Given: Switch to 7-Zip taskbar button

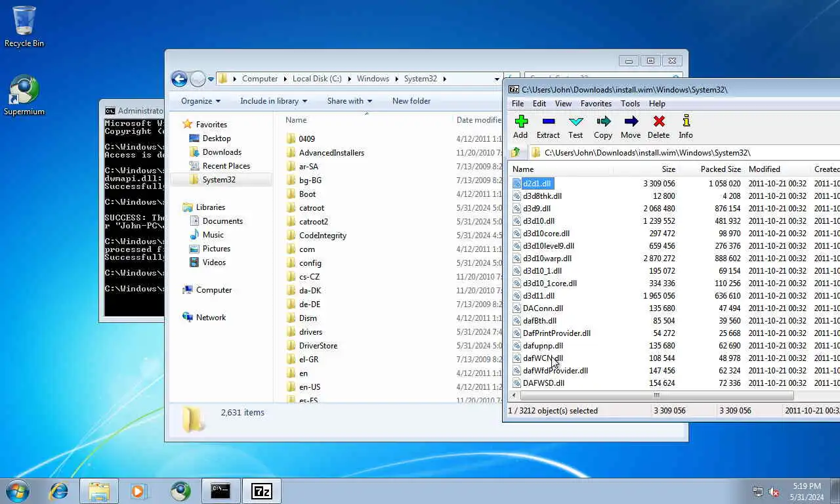Looking at the screenshot, I should click(x=262, y=491).
